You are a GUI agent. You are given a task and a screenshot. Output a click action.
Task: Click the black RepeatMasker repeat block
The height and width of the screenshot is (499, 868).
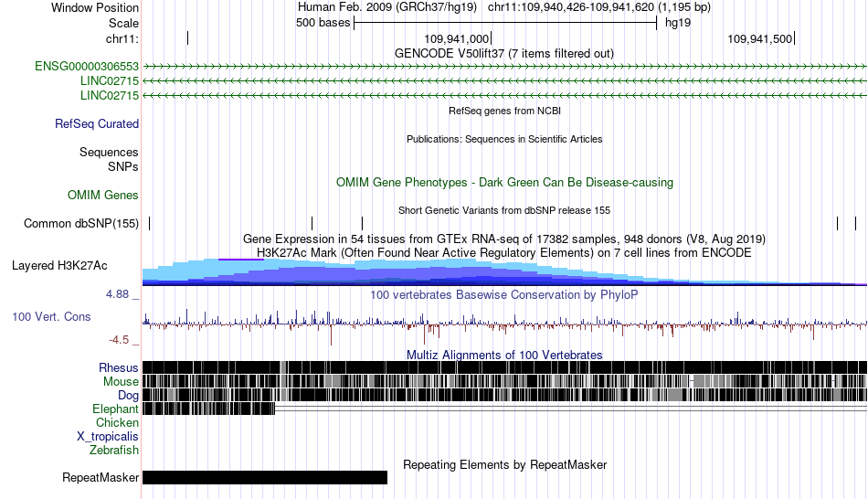(265, 477)
